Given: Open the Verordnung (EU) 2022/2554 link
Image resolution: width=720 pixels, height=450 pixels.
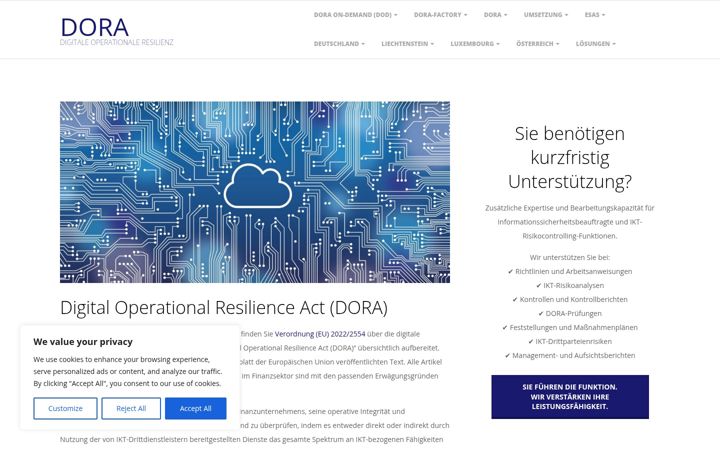Looking at the screenshot, I should (320, 334).
